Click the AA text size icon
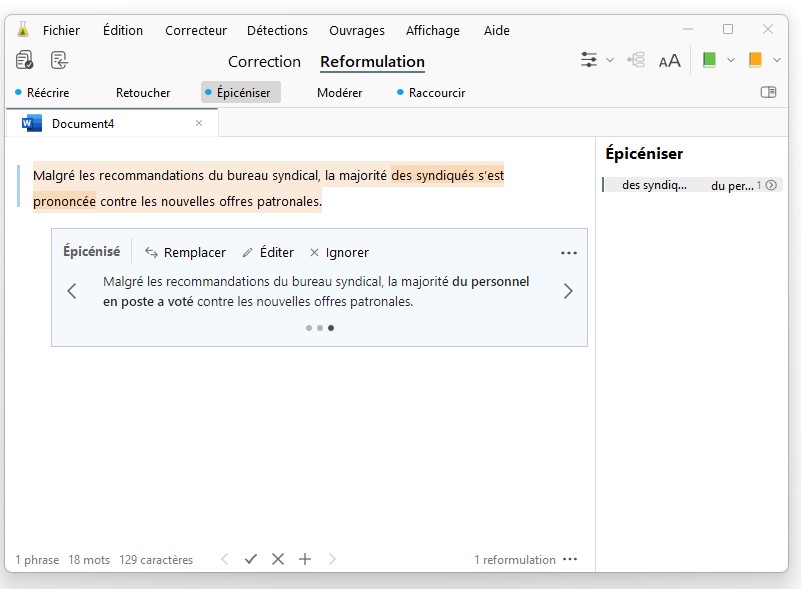801x589 pixels. (669, 61)
